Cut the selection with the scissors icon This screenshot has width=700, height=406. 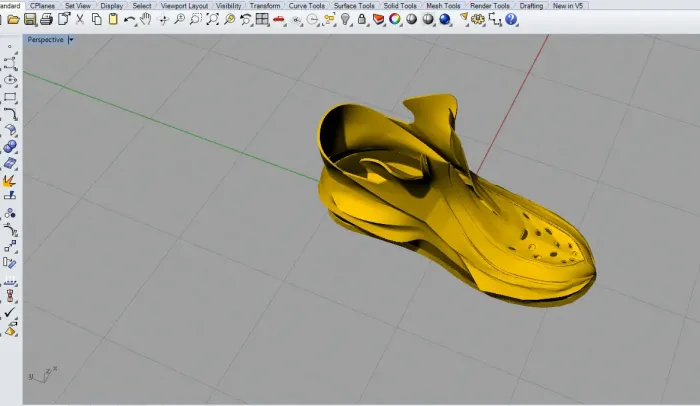[x=80, y=19]
